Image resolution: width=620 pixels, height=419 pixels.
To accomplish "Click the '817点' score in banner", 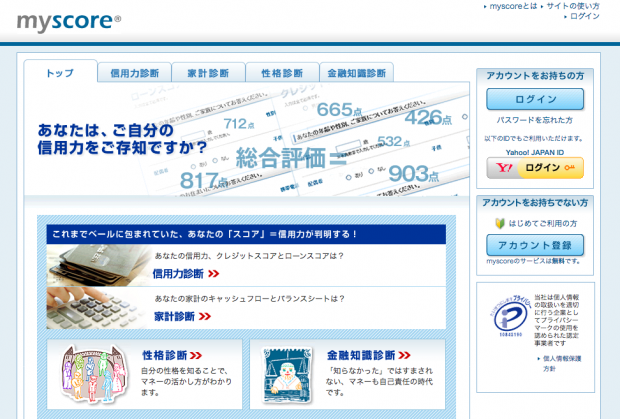I will [204, 181].
